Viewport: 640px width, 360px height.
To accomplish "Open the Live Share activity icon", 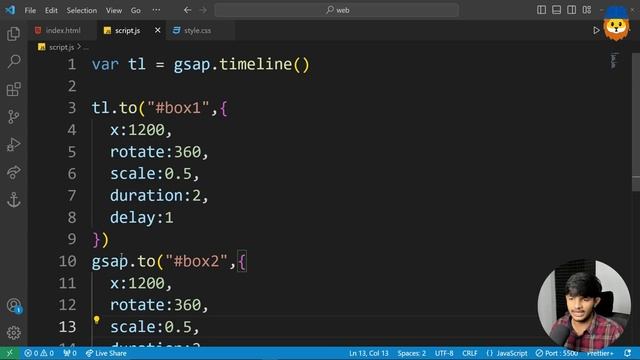I will click(13, 172).
